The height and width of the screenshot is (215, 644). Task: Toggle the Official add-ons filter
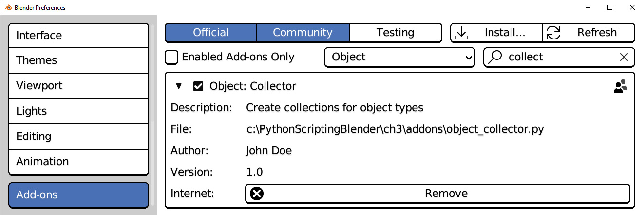pyautogui.click(x=211, y=33)
